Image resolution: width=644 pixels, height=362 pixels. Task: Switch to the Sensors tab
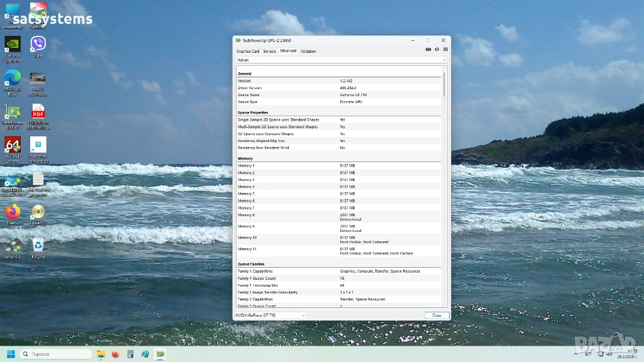269,51
